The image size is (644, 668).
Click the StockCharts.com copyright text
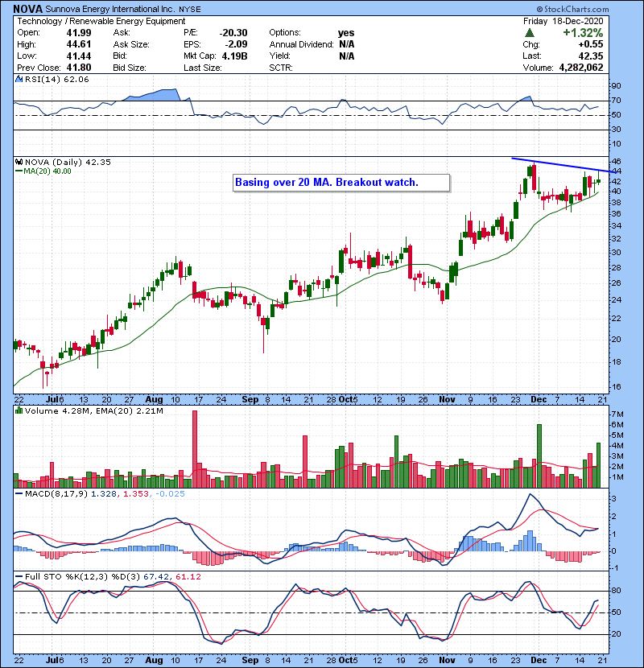[573, 9]
